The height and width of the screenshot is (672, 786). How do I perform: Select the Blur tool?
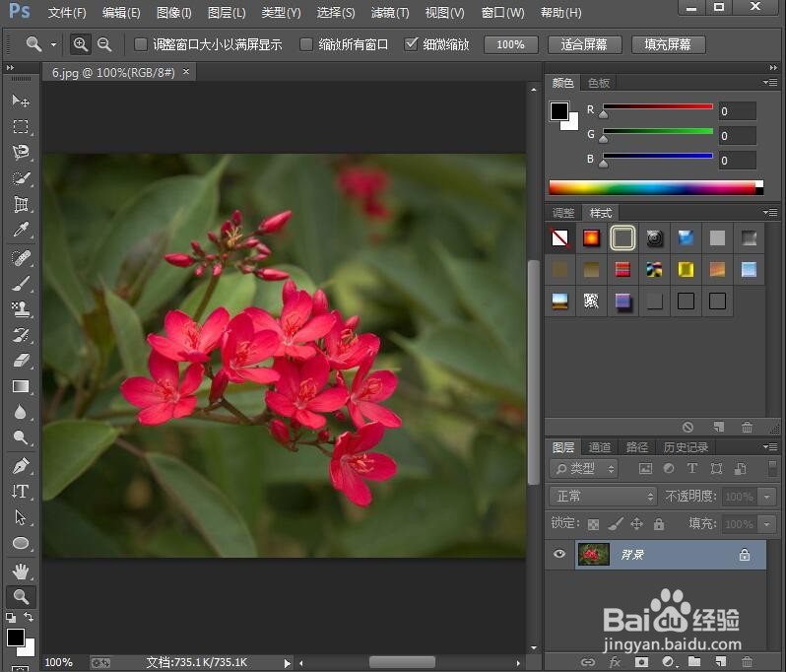click(x=21, y=412)
